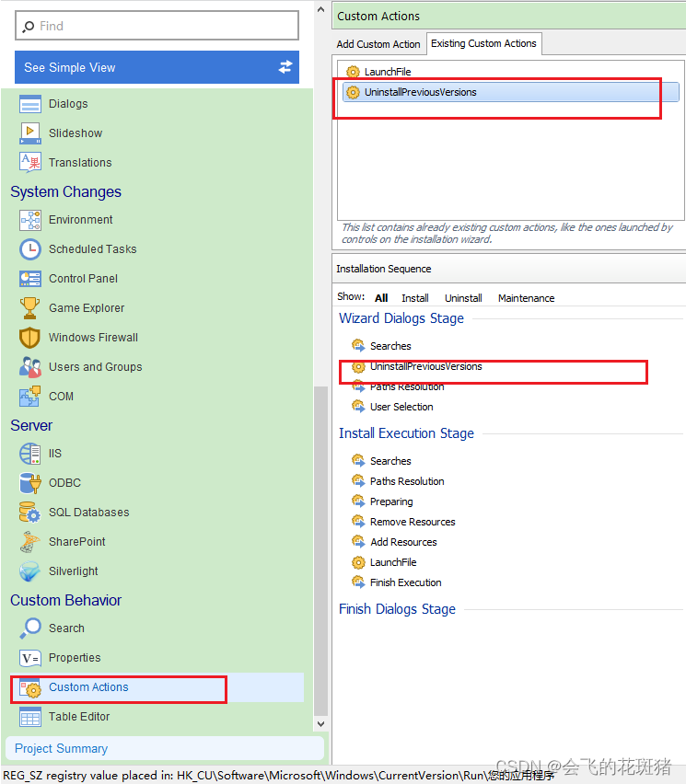
Task: Filter sequence by Maintenance
Action: [526, 298]
